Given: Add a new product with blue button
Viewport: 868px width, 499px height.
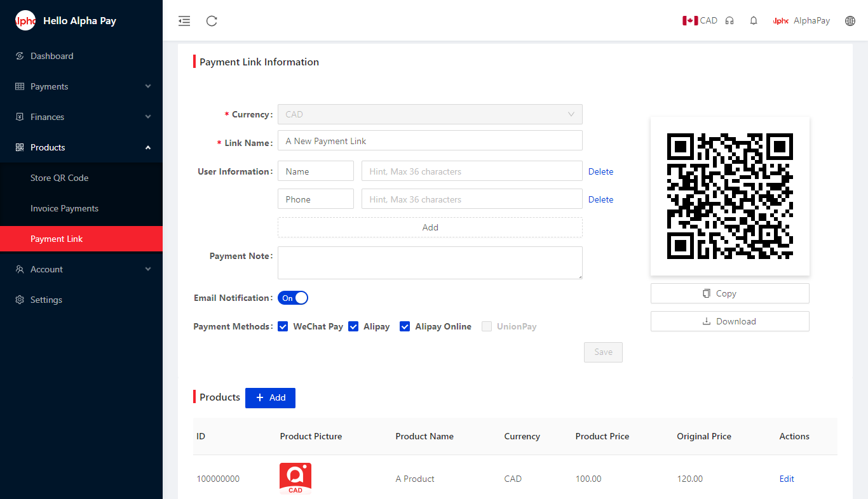Looking at the screenshot, I should pyautogui.click(x=270, y=397).
